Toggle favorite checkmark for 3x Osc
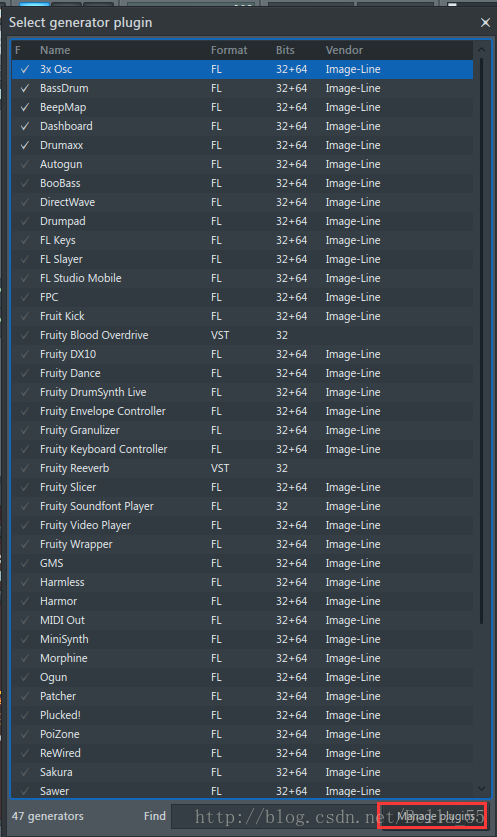497x837 pixels. 25,69
